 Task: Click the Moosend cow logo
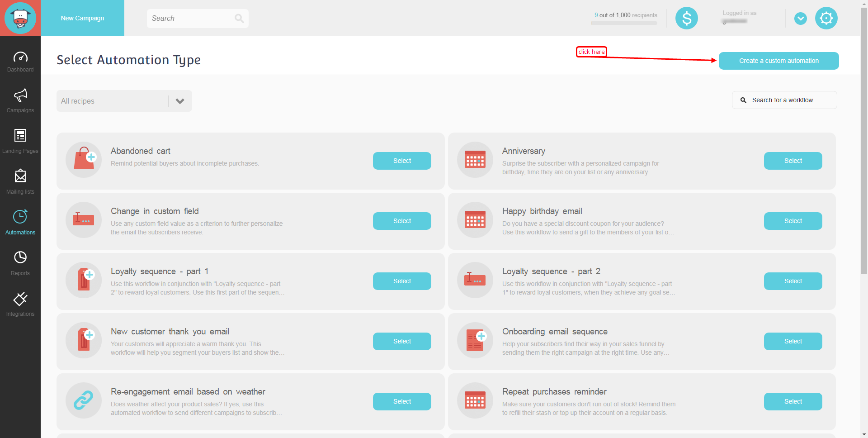click(x=20, y=18)
